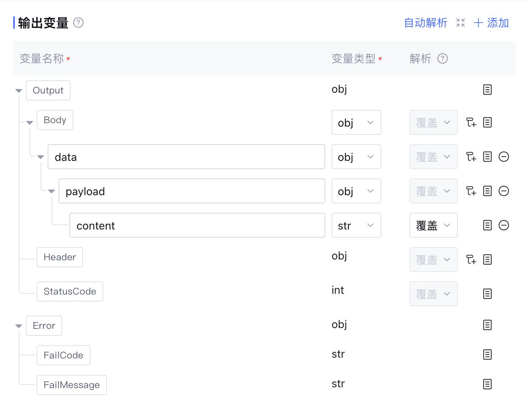Add child node under the Header row
Screen dimensions: 528x420
pos(471,260)
